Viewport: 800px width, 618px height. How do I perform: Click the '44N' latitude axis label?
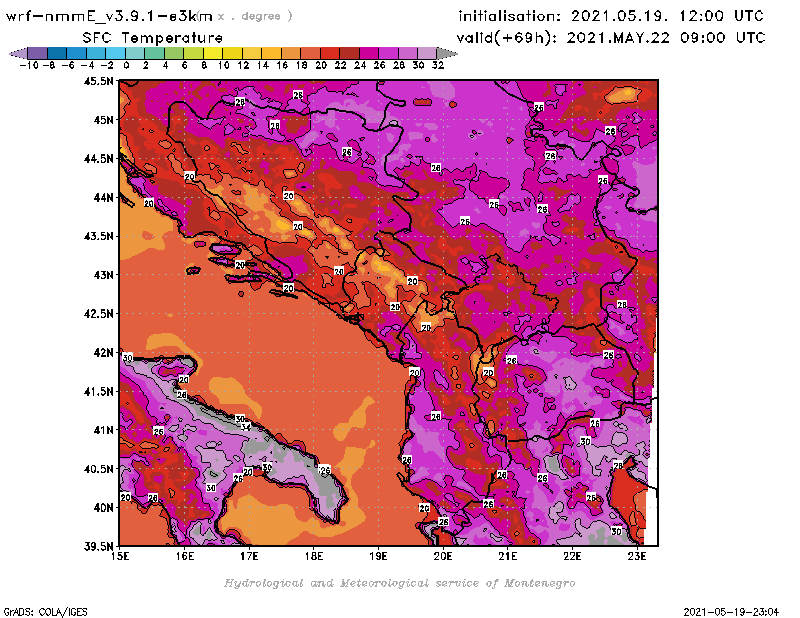tap(103, 197)
